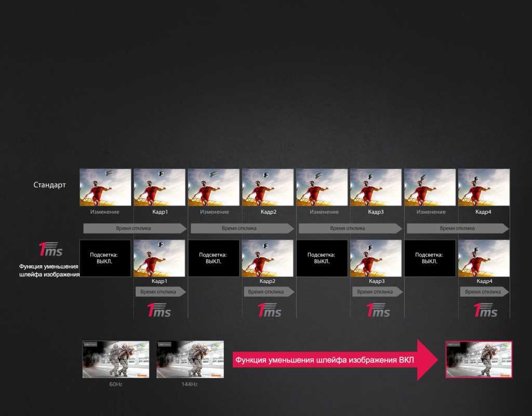Click the first black Подсветка: ВЫКЛ. box
Viewport: 532px width, 416px height.
coord(105,258)
